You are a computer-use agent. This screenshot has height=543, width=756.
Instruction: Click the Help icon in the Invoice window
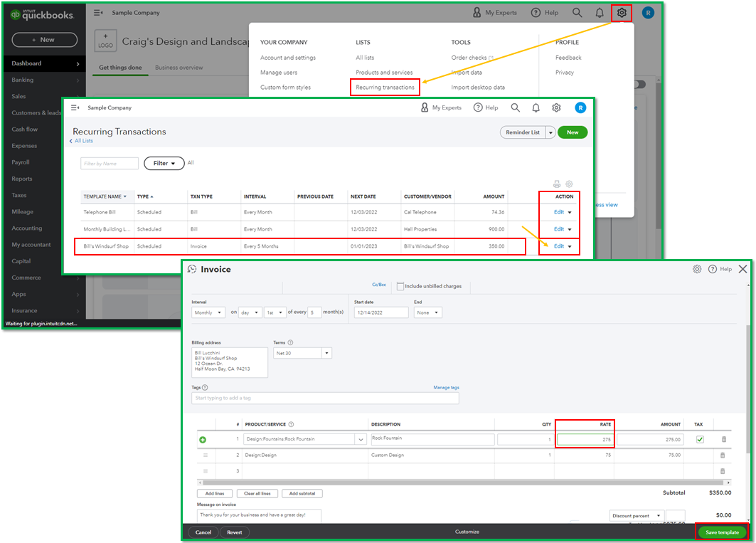point(719,269)
